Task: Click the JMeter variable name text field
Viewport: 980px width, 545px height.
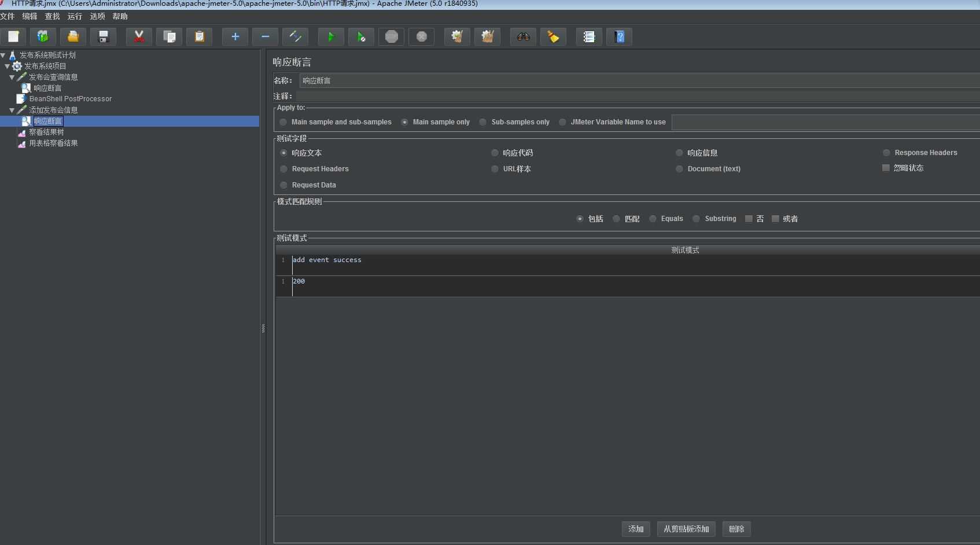Action: click(826, 122)
